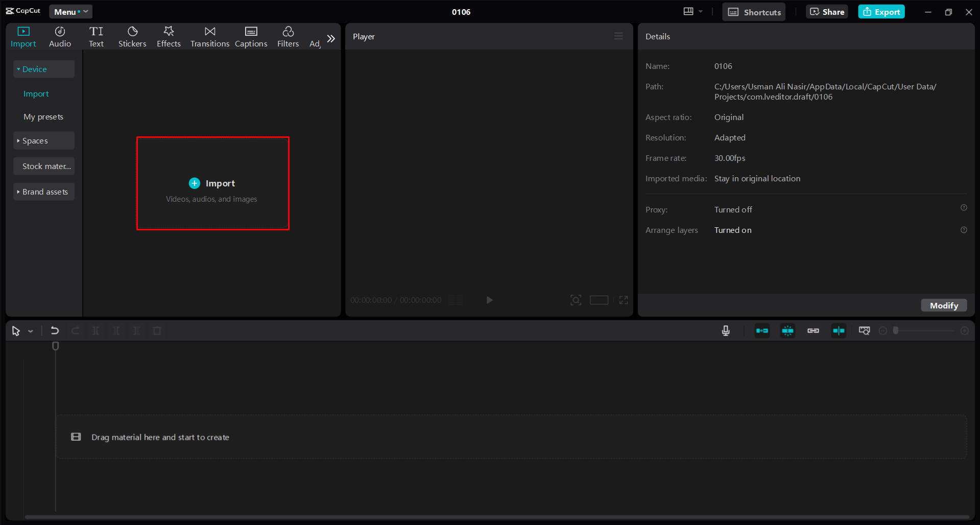
Task: Open the Filters panel
Action: [x=288, y=36]
